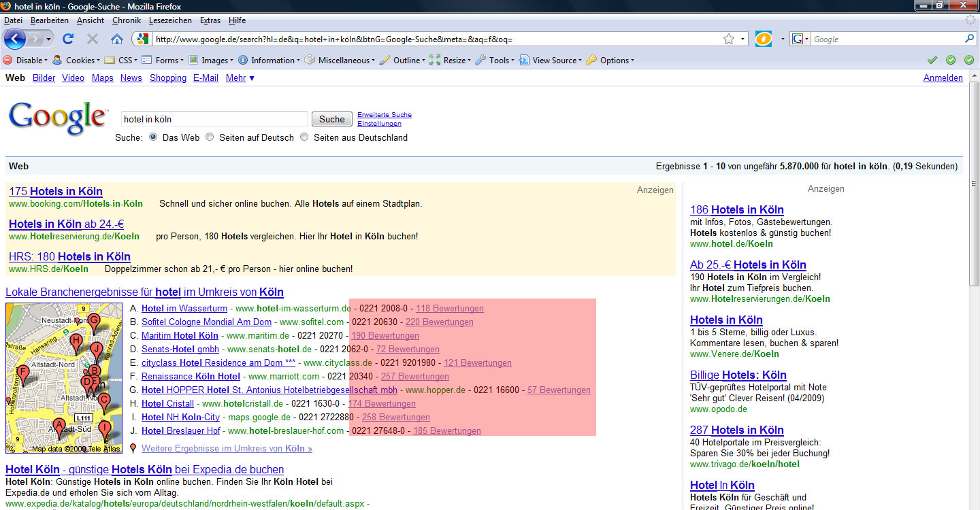Open the Information developer toolbar dropdown
The height and width of the screenshot is (510, 980).
269,60
